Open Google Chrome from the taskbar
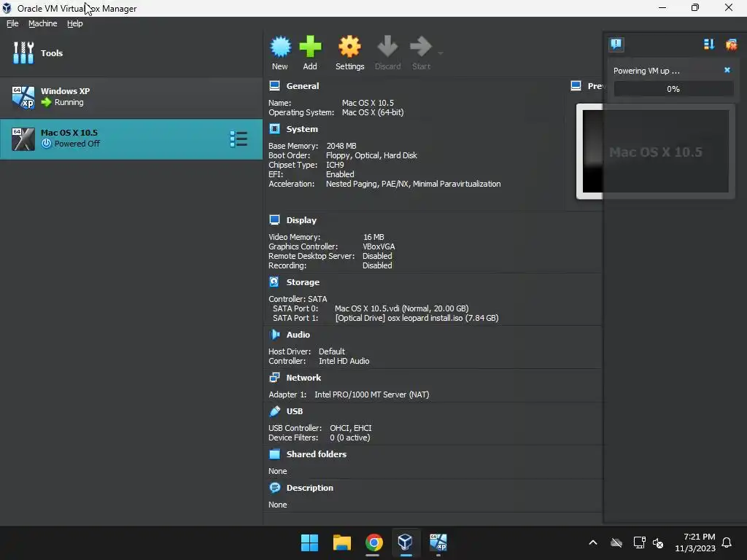Image resolution: width=747 pixels, height=560 pixels. coord(374,542)
